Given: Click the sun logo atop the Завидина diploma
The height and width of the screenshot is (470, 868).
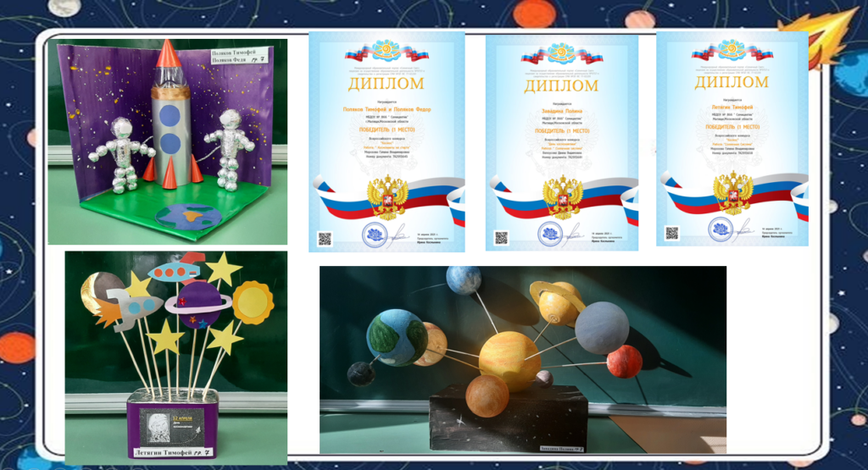Looking at the screenshot, I should tap(562, 53).
